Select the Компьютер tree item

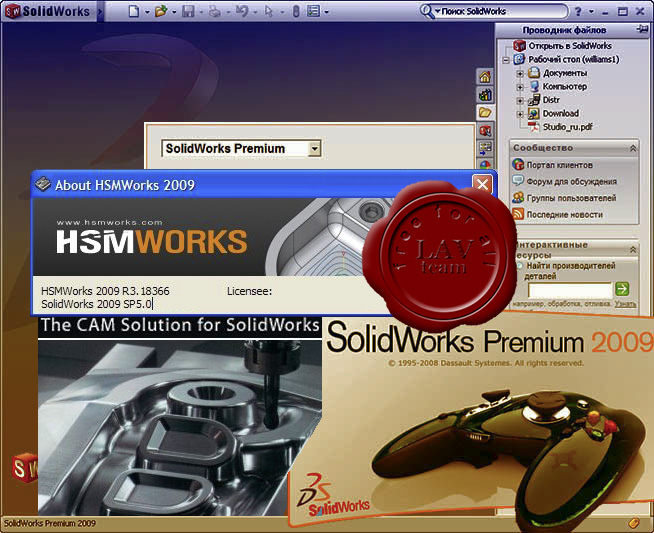click(565, 86)
